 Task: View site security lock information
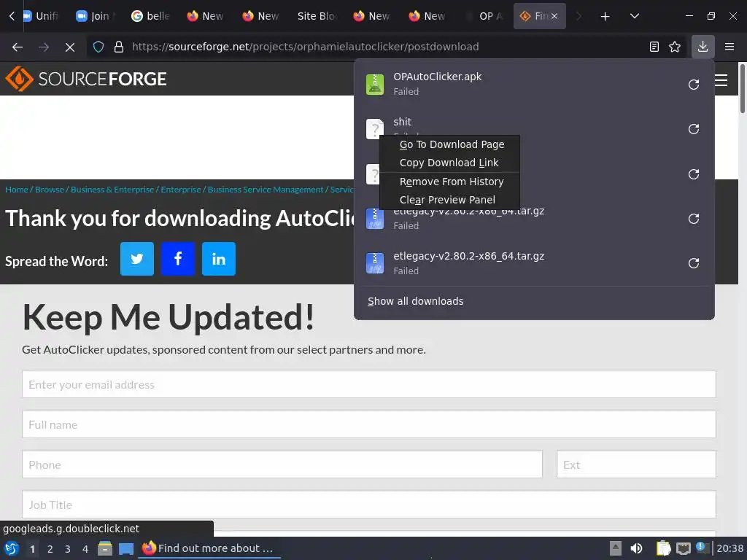click(x=119, y=47)
